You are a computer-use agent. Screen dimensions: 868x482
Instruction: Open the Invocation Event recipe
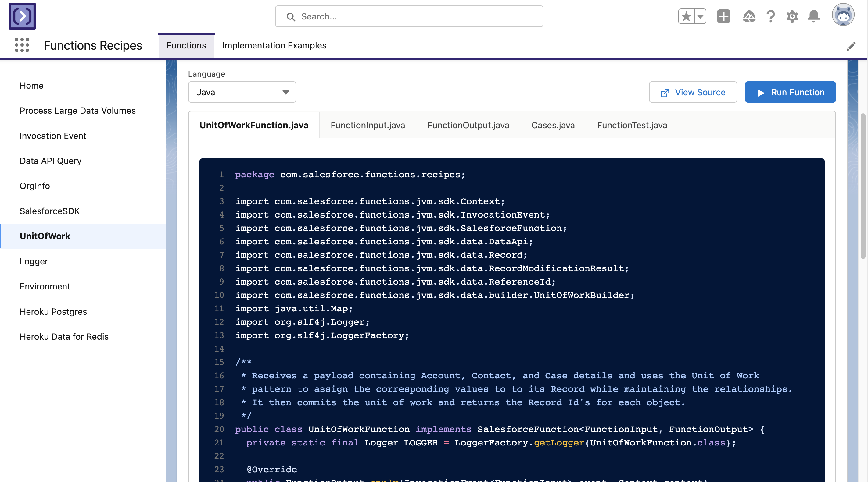pyautogui.click(x=83, y=136)
